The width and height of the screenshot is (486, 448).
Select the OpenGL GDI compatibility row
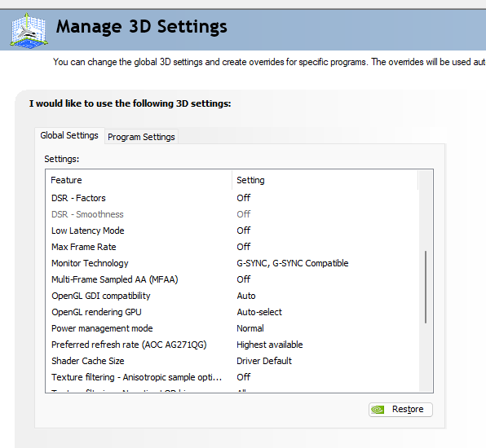tap(232, 296)
